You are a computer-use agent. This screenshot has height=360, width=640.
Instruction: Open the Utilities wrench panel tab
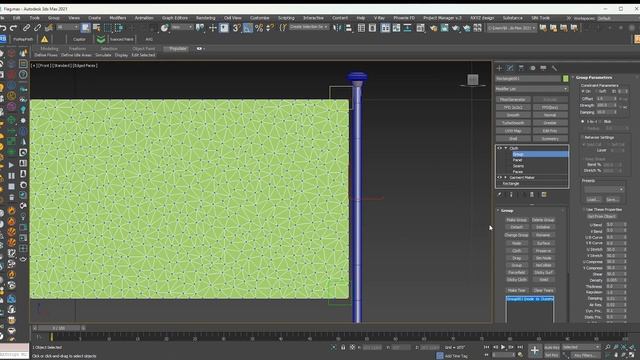(554, 68)
